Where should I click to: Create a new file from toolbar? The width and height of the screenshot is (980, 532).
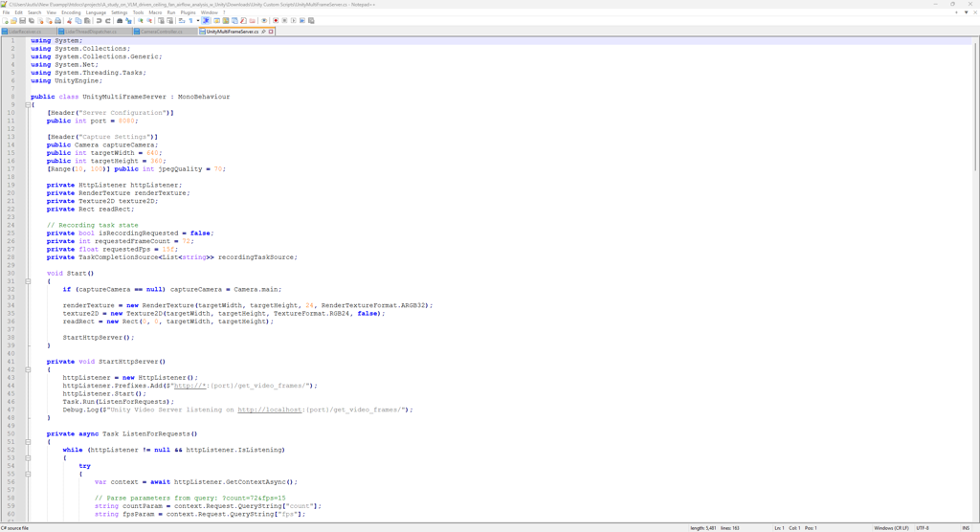[5, 21]
